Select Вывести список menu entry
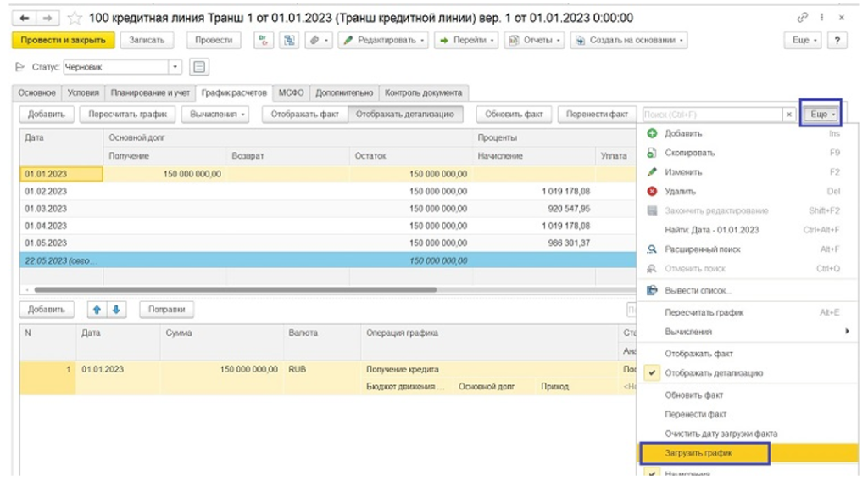This screenshot has height=487, width=868. coord(698,291)
